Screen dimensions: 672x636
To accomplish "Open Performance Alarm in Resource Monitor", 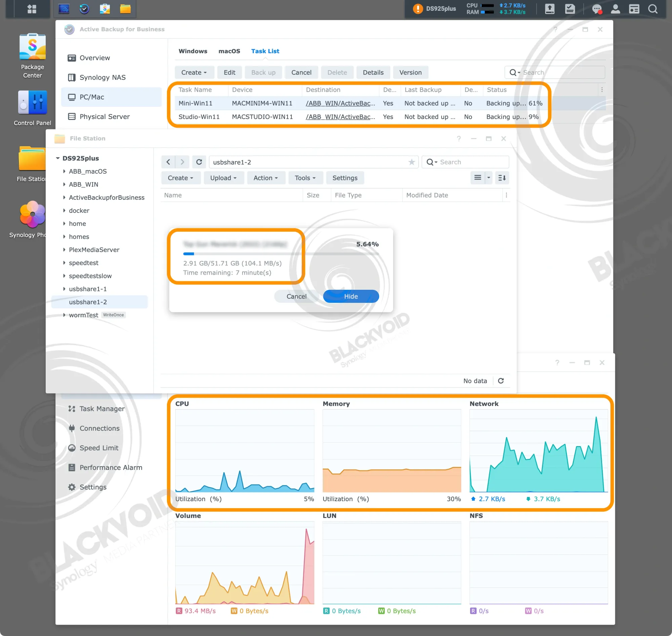I will (x=112, y=468).
